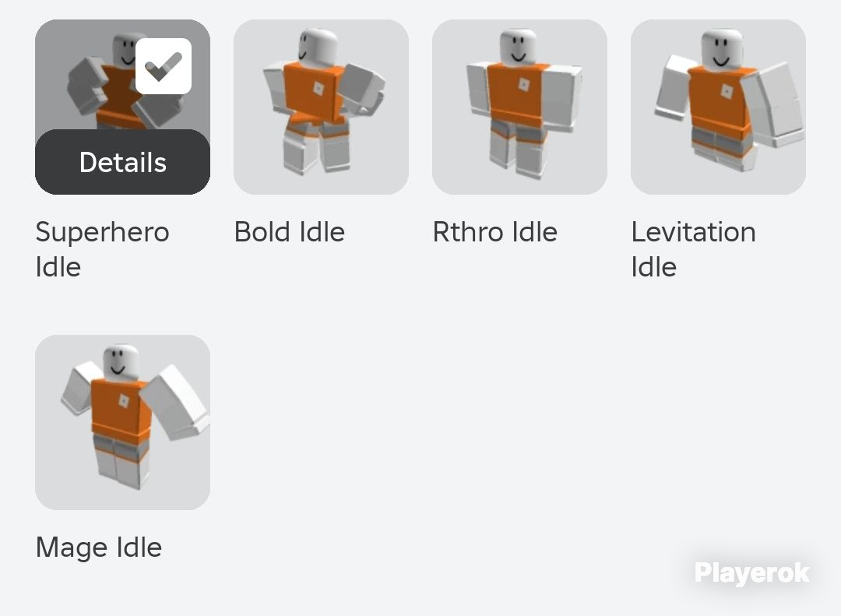Screen dimensions: 841x616
Task: Click the Roblox logo on Bold Idle shirt
Action: coord(318,88)
